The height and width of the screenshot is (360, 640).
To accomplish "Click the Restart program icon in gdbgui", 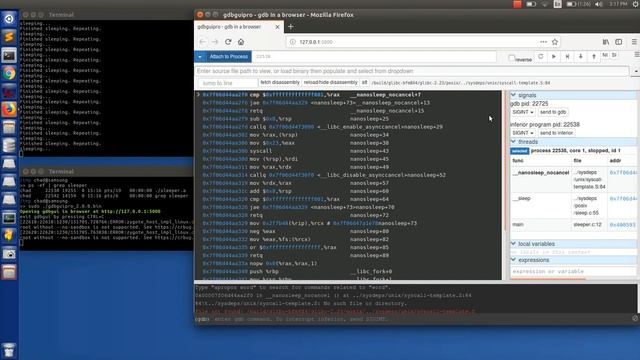I will (541, 56).
